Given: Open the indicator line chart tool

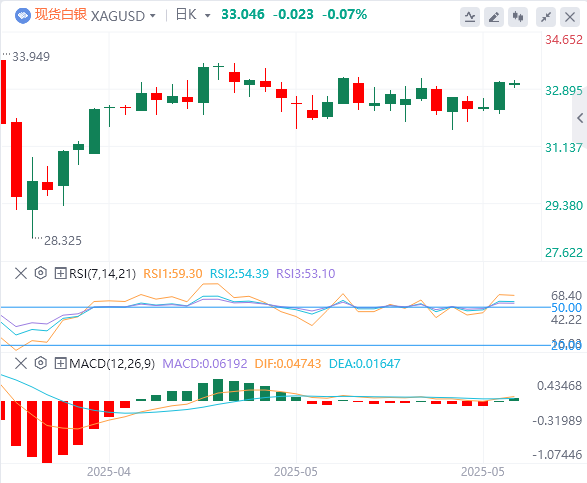Looking at the screenshot, I should click(470, 17).
